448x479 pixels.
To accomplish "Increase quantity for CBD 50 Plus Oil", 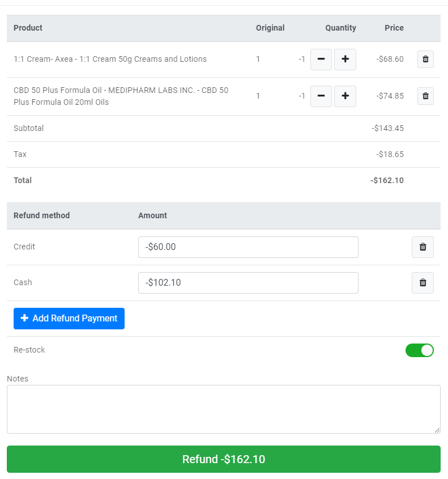I will pos(345,96).
